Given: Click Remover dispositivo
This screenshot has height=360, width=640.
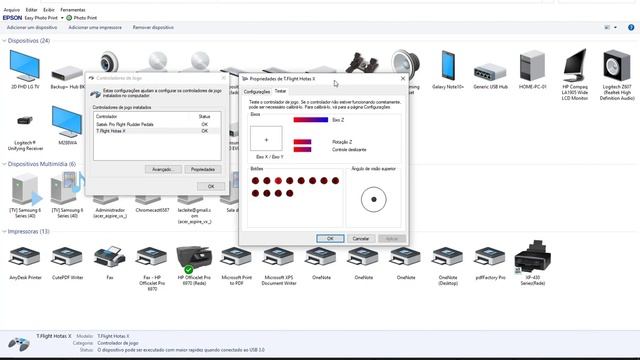Looking at the screenshot, I should coord(153,27).
